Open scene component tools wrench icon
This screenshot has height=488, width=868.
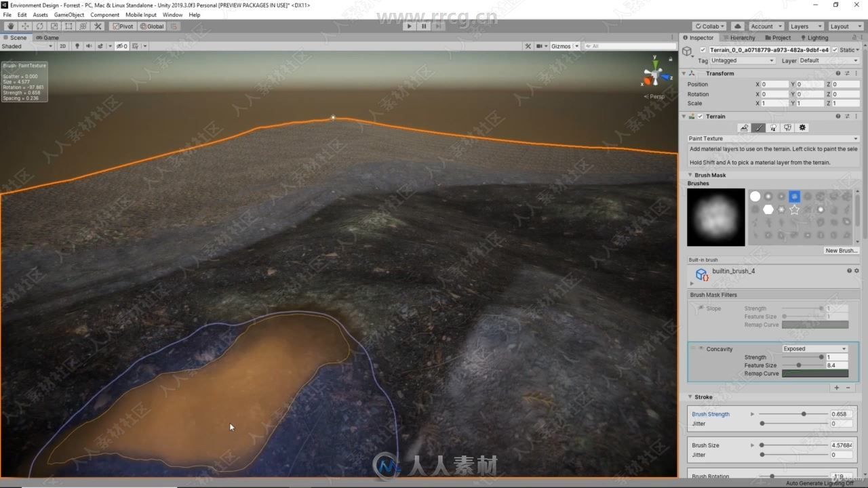(528, 46)
